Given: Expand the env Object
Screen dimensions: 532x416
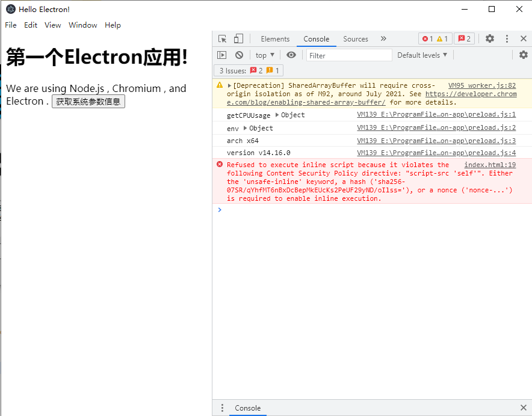Looking at the screenshot, I should click(246, 128).
